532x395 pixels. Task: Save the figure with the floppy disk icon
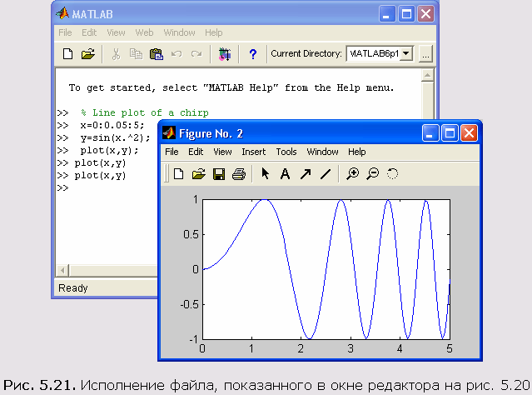(x=219, y=174)
